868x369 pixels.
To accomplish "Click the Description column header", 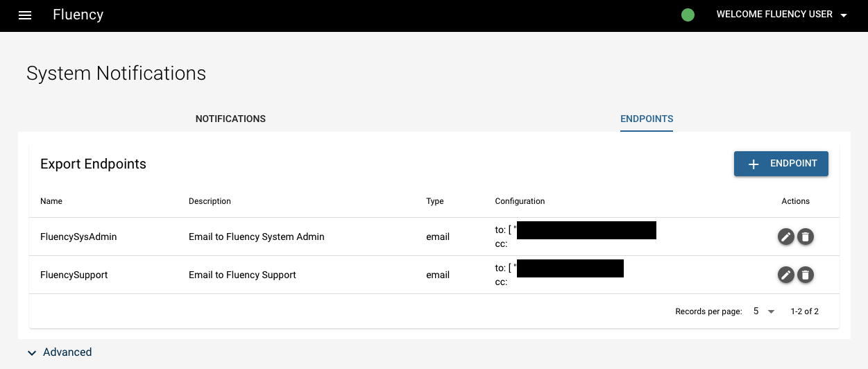I will (210, 201).
